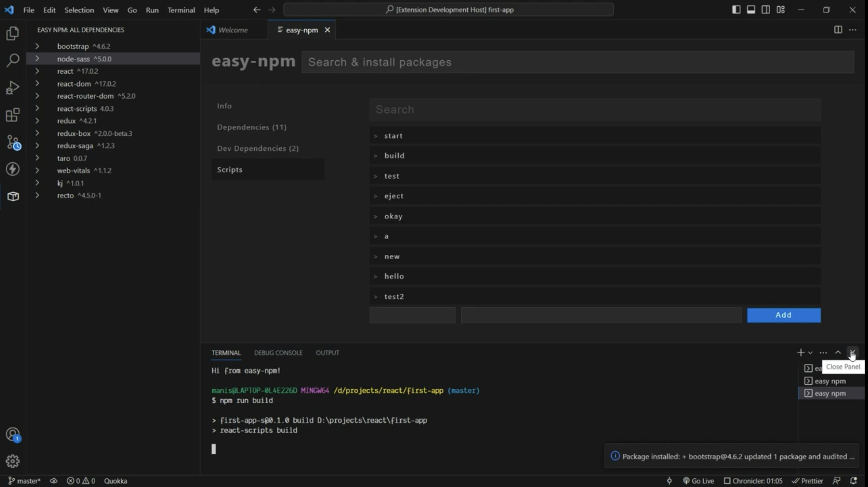
Task: Switch to the Welcome tab
Action: coord(233,30)
